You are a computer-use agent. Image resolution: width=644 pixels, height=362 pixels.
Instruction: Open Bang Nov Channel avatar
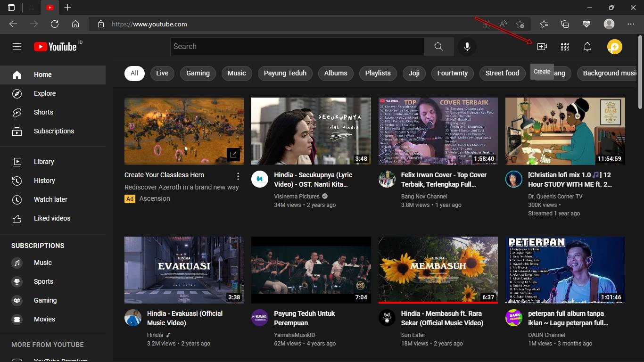pyautogui.click(x=387, y=179)
